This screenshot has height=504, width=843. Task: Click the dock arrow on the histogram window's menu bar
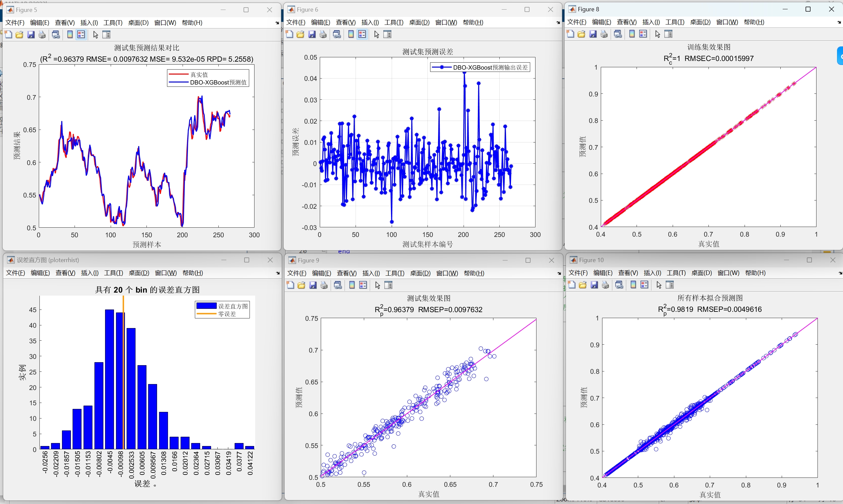tap(278, 273)
